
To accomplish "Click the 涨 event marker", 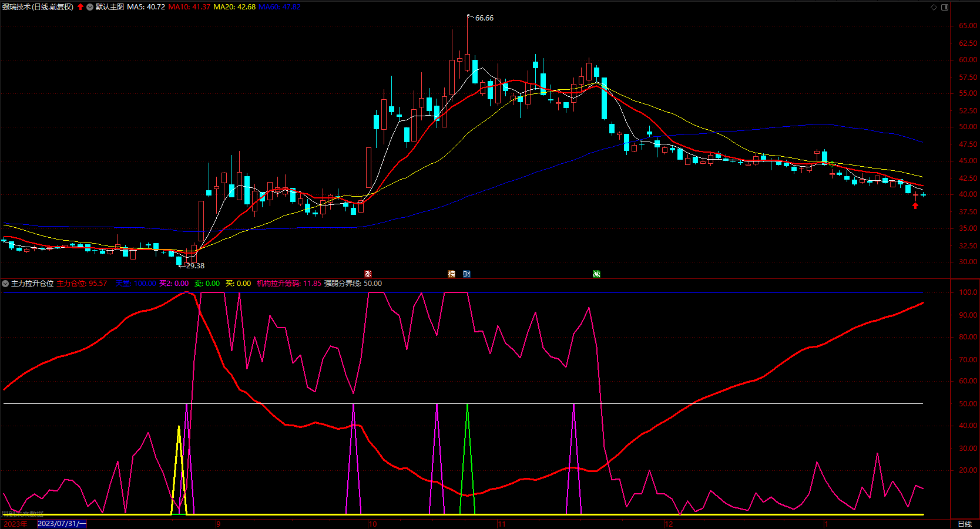I will click(368, 274).
